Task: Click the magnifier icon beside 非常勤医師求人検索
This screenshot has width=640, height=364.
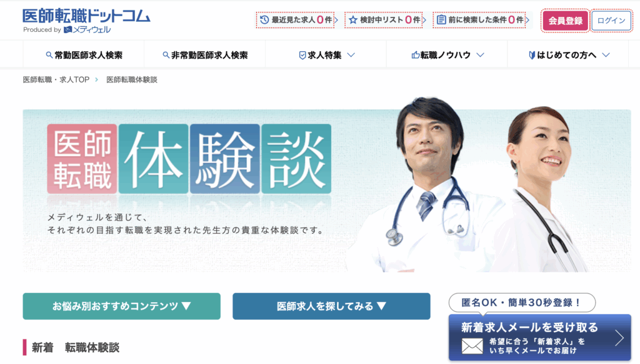Action: tap(166, 55)
